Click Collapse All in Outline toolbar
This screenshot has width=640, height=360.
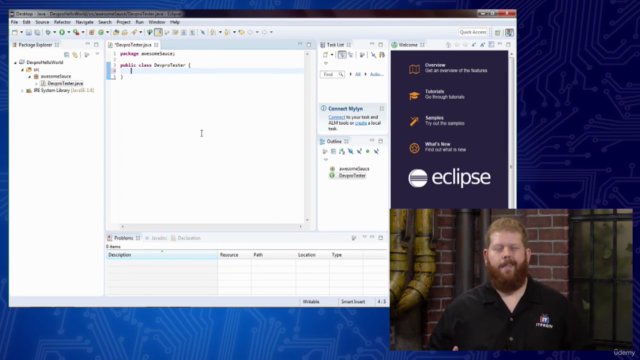coord(333,151)
